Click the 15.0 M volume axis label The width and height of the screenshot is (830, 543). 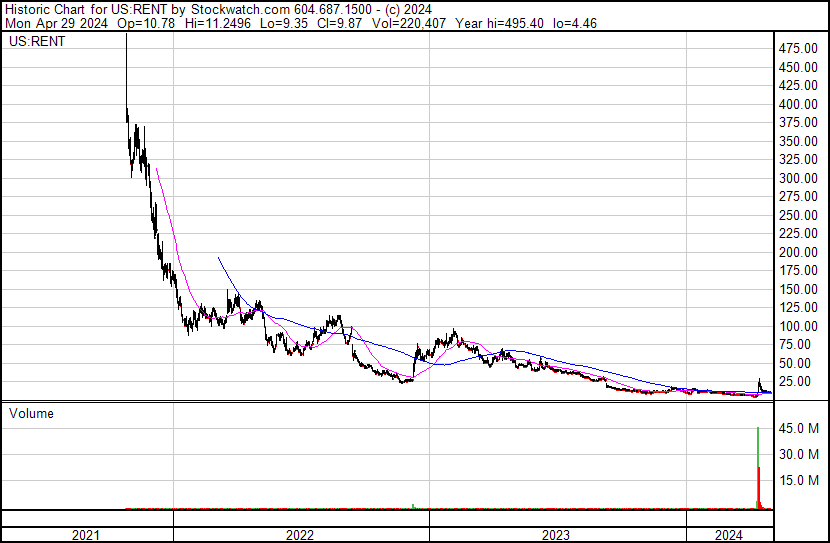tap(799, 480)
